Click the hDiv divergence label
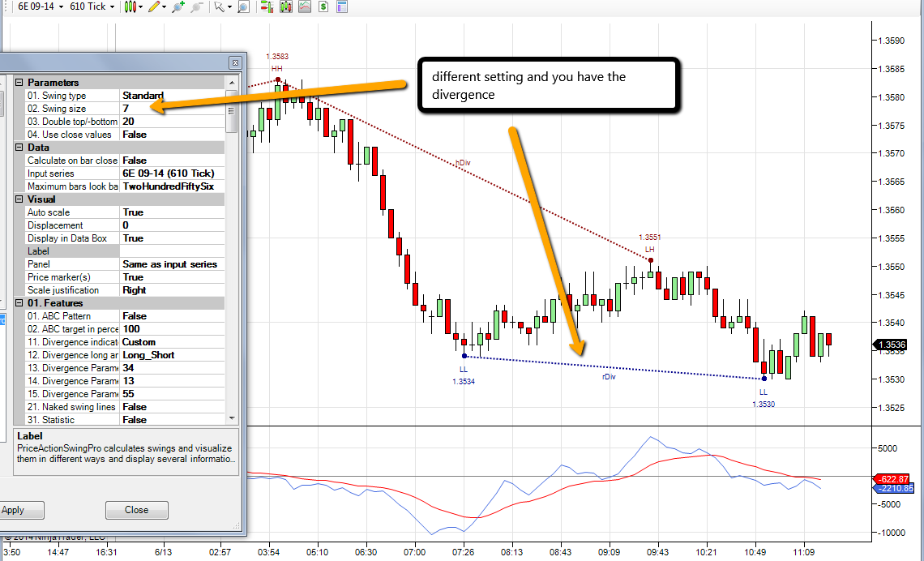The width and height of the screenshot is (924, 561). coord(463,162)
